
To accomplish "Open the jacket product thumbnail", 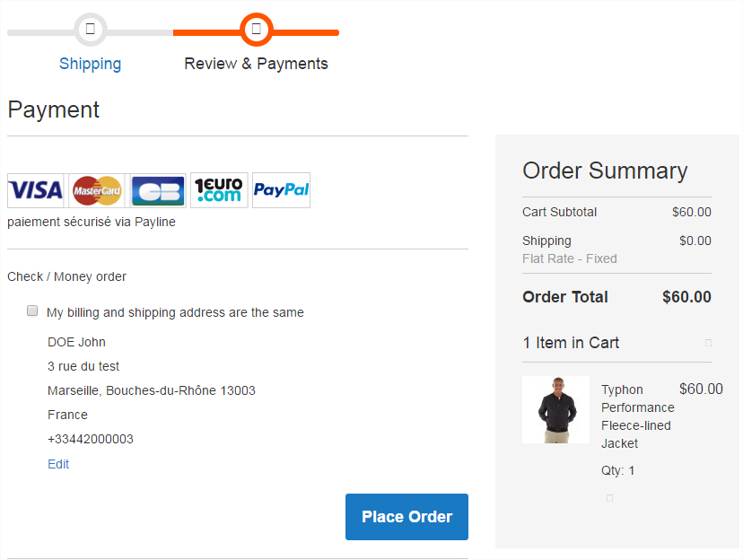I will coord(555,409).
